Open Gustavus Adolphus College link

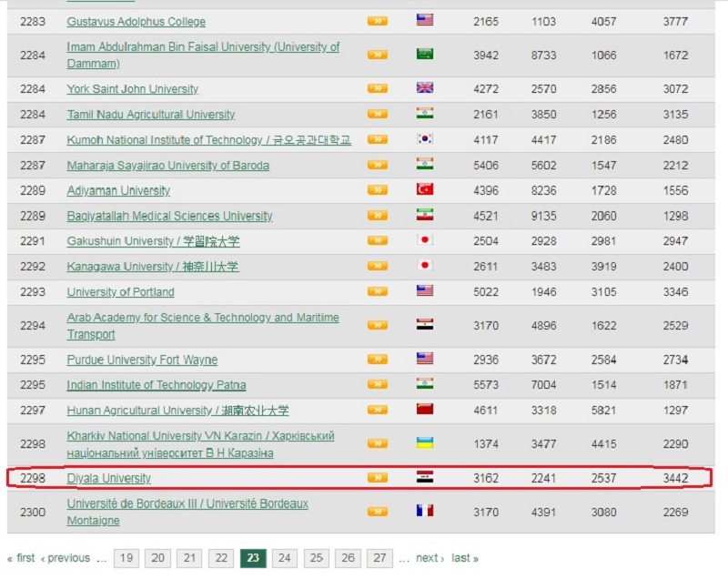click(136, 22)
